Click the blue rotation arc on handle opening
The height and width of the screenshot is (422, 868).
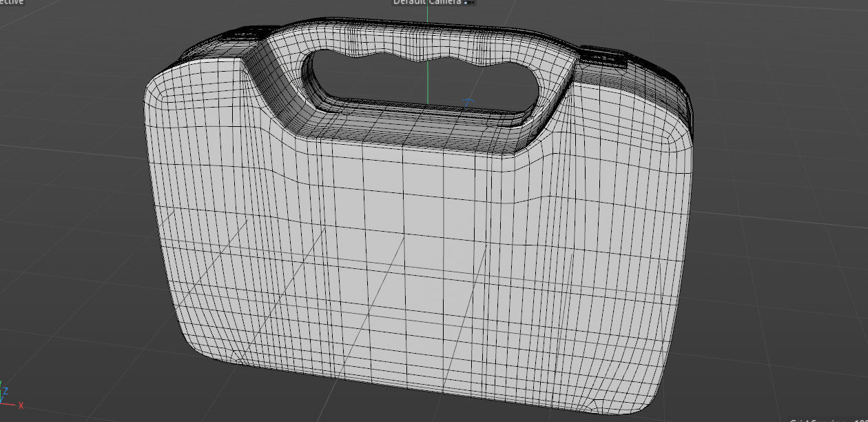click(468, 102)
